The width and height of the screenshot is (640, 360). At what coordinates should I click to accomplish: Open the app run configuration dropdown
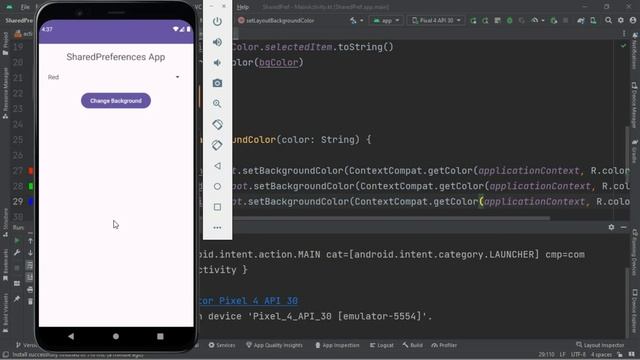(x=386, y=20)
